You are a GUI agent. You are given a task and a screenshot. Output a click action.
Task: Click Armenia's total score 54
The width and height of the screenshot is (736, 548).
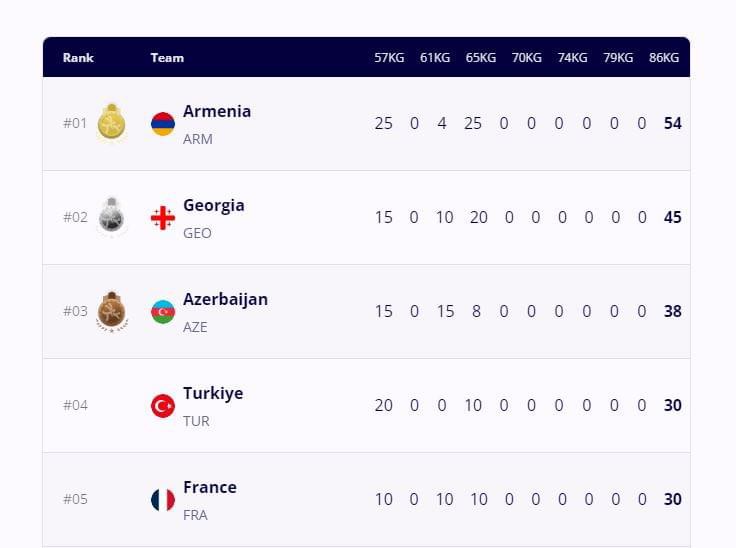coord(673,123)
